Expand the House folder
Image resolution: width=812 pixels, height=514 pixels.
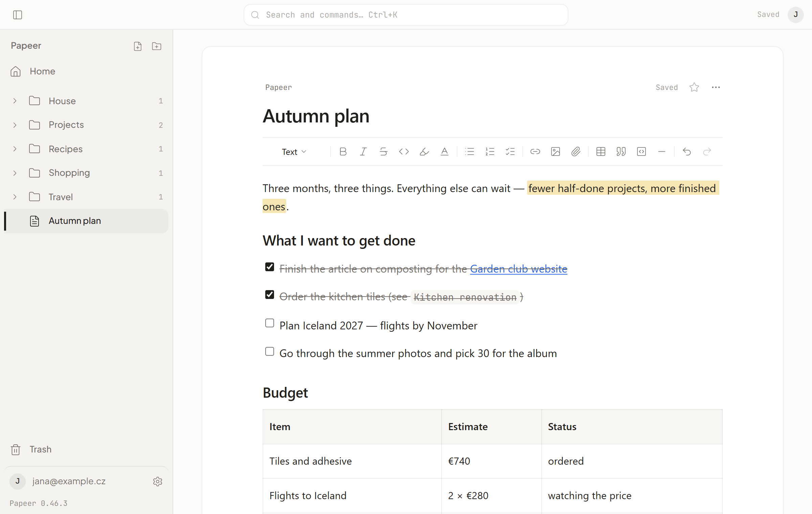point(15,101)
